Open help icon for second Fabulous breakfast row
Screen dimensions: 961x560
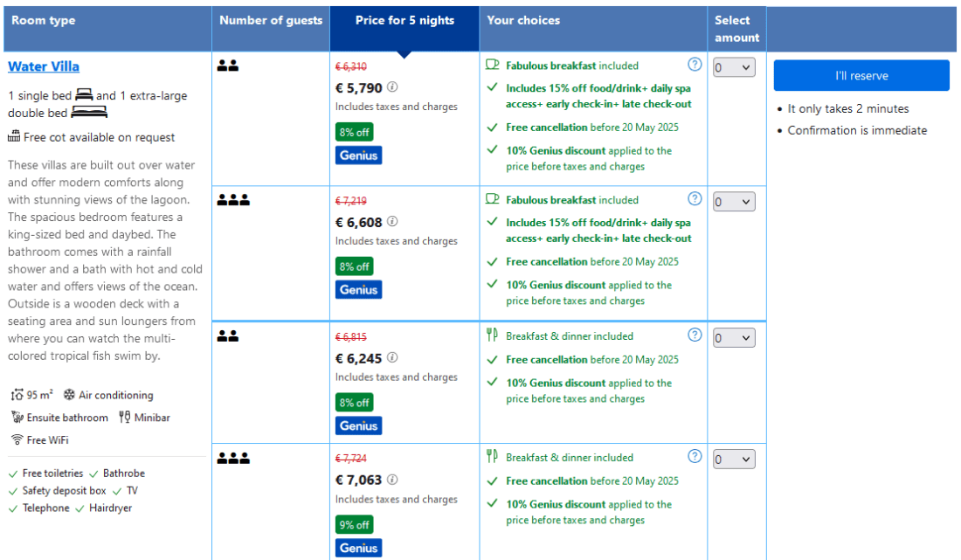tap(695, 198)
